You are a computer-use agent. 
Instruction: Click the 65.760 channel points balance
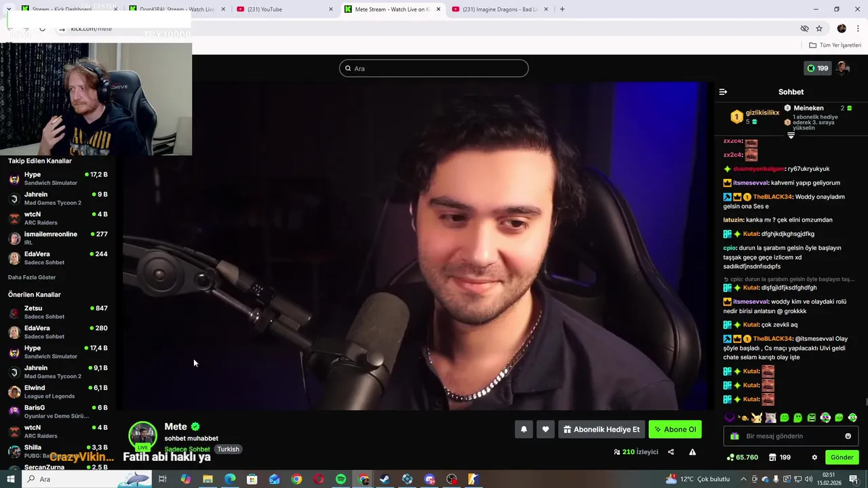(x=742, y=457)
